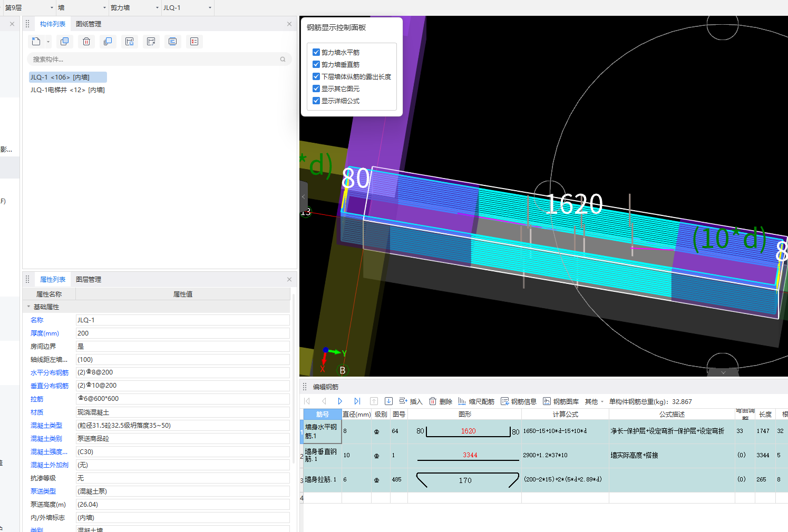The height and width of the screenshot is (532, 788).
Task: Collapse the 基础属性 group
Action: pos(28,307)
